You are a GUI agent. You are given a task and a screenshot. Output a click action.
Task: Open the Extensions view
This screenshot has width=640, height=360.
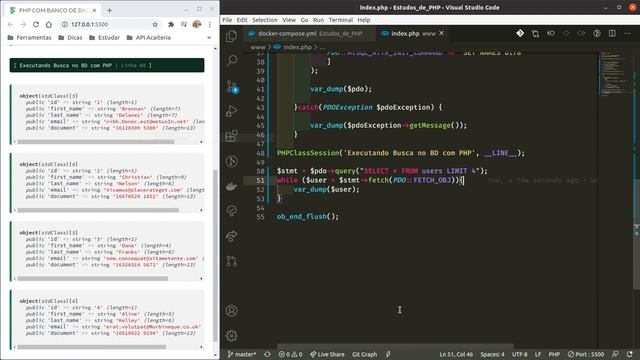[x=231, y=136]
